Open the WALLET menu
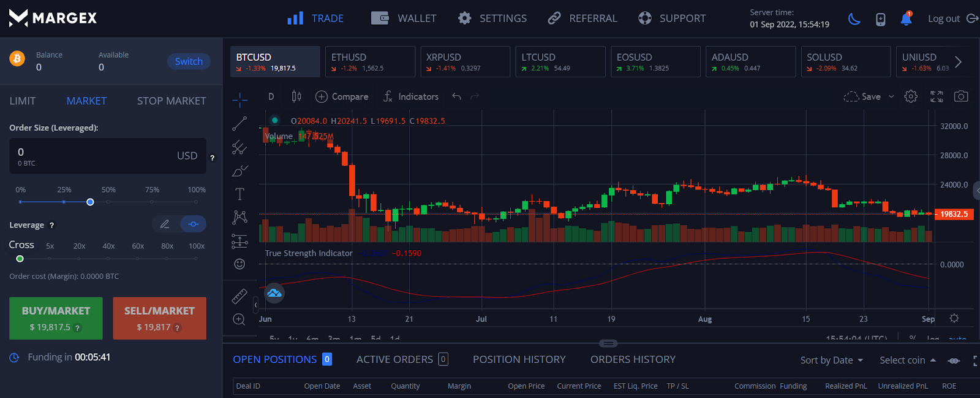980x398 pixels. [404, 18]
